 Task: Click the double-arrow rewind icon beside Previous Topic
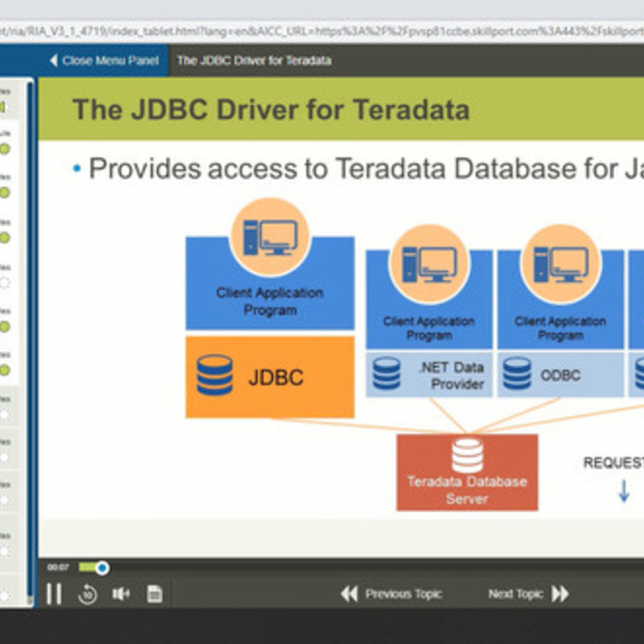[x=349, y=594]
